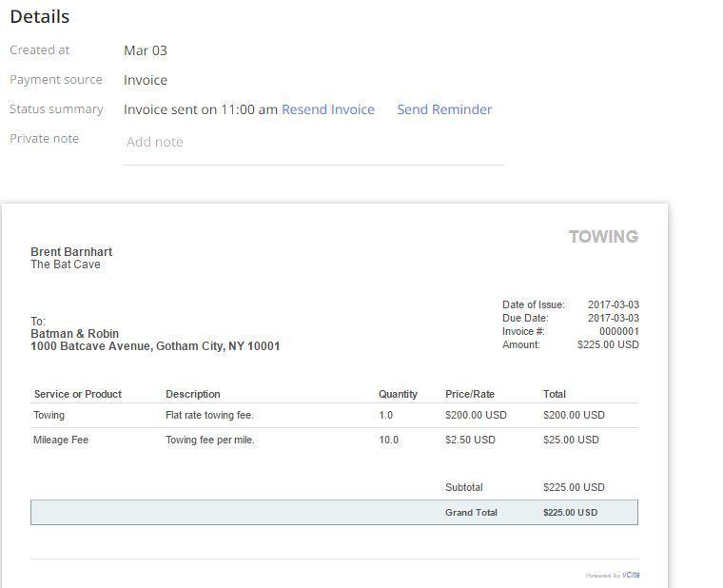Viewport: 723px width, 588px height.
Task: Click the Mar 03 created date
Action: pos(146,50)
